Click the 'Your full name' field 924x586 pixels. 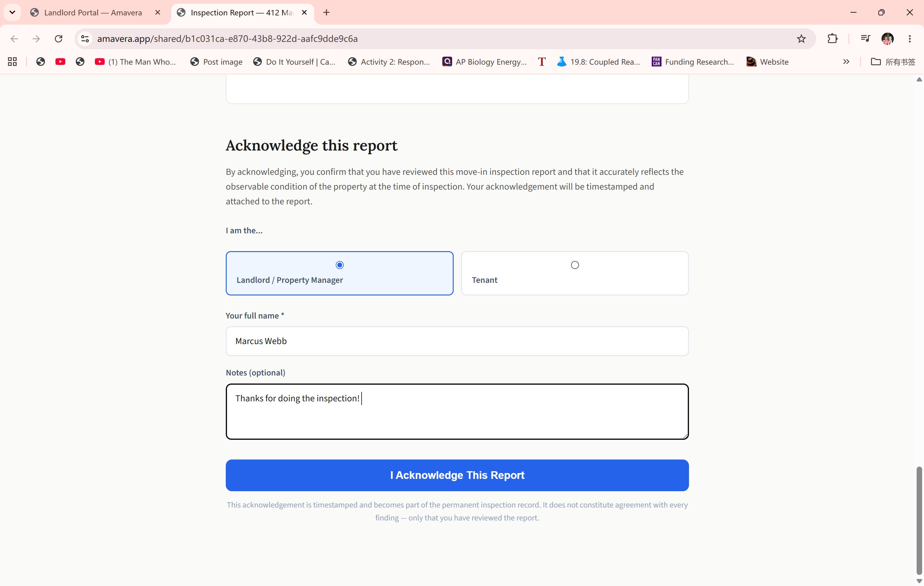tap(457, 341)
